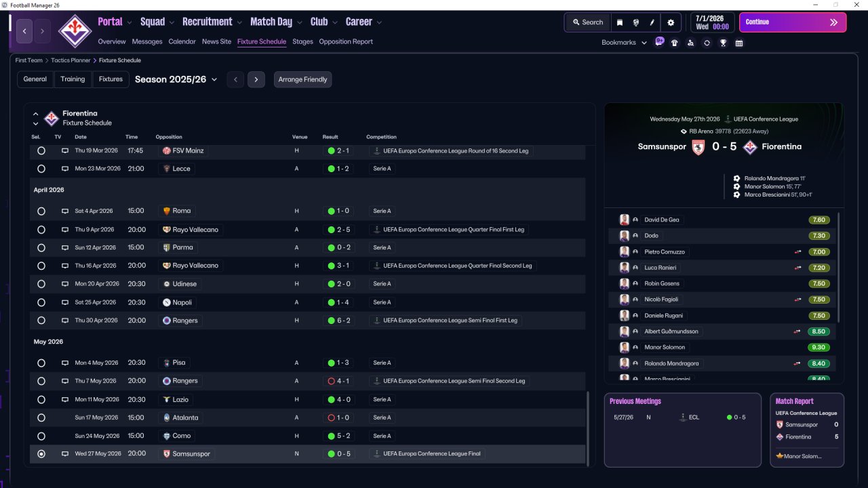
Task: Select the Atalanta fixture radio button
Action: [x=41, y=418]
